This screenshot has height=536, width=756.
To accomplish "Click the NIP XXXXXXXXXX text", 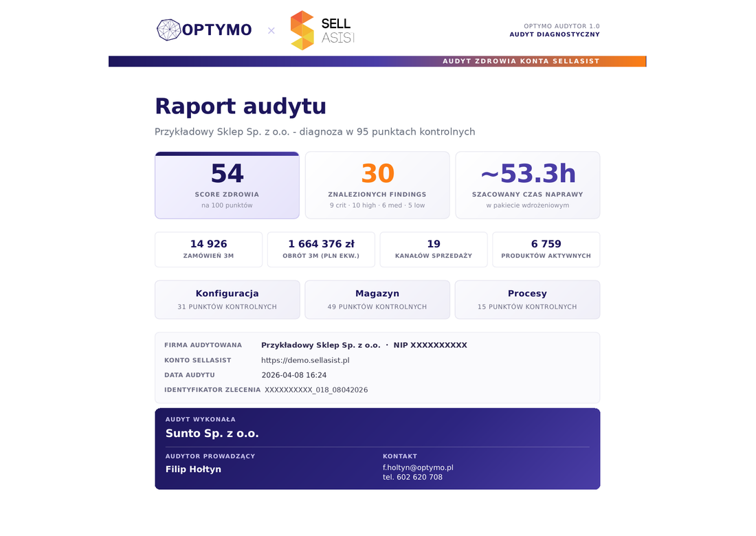I will (430, 345).
